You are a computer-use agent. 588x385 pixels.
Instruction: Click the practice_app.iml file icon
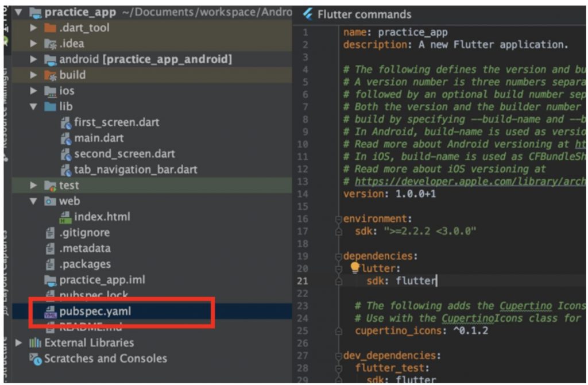(51, 280)
